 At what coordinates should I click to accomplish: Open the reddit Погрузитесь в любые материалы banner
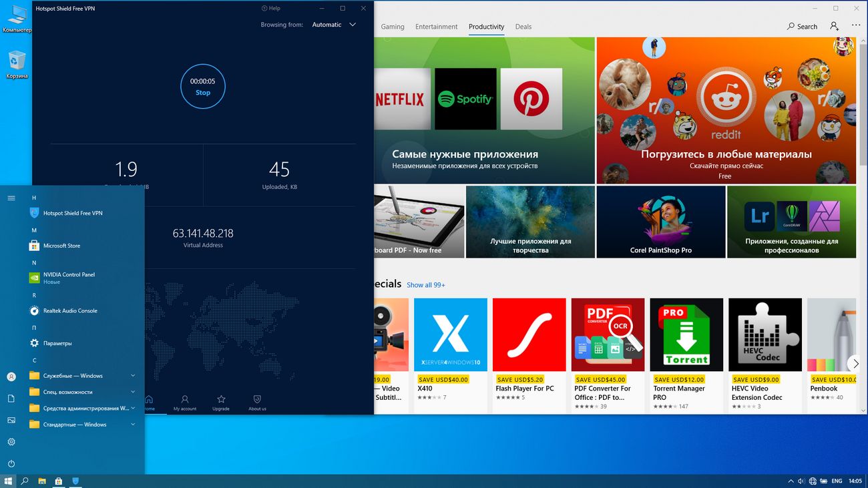pyautogui.click(x=726, y=110)
